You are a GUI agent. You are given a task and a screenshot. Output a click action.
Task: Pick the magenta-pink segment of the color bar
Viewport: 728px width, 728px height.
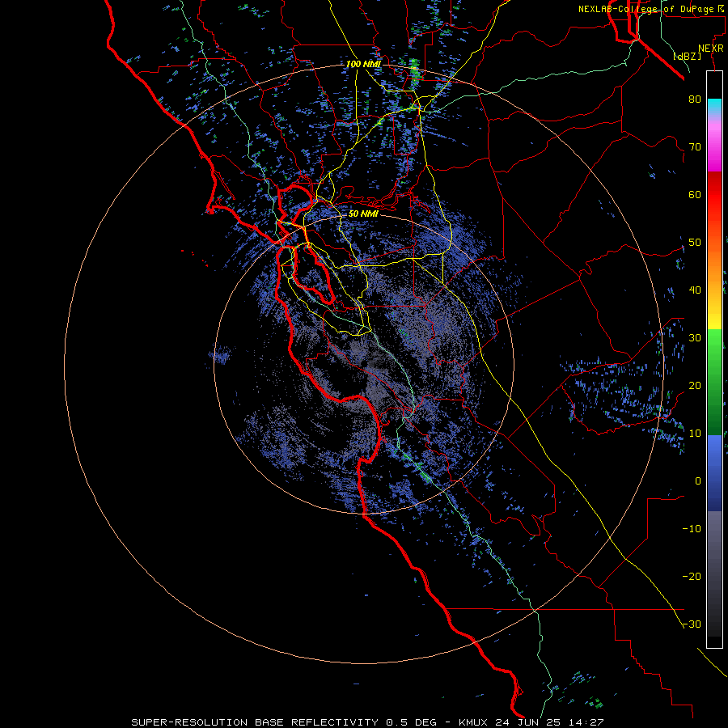(714, 144)
